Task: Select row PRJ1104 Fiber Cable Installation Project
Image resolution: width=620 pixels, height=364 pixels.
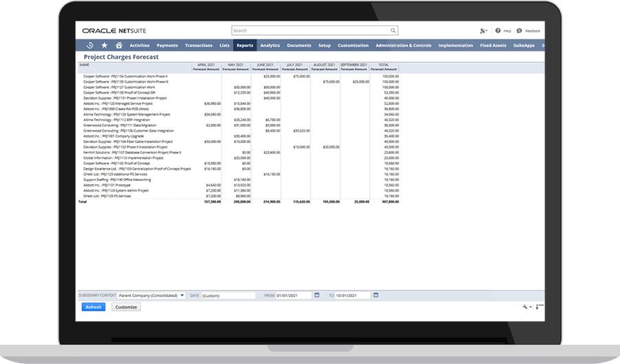Action: tap(239, 141)
